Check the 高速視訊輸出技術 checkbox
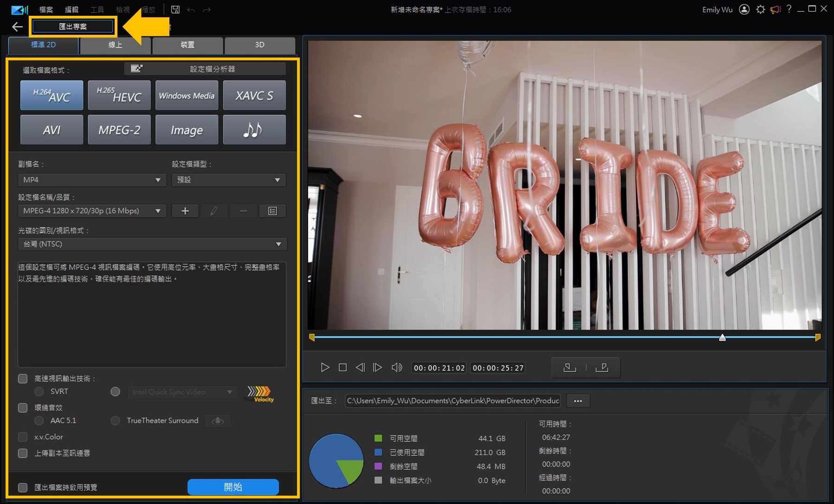834x504 pixels. [x=22, y=379]
